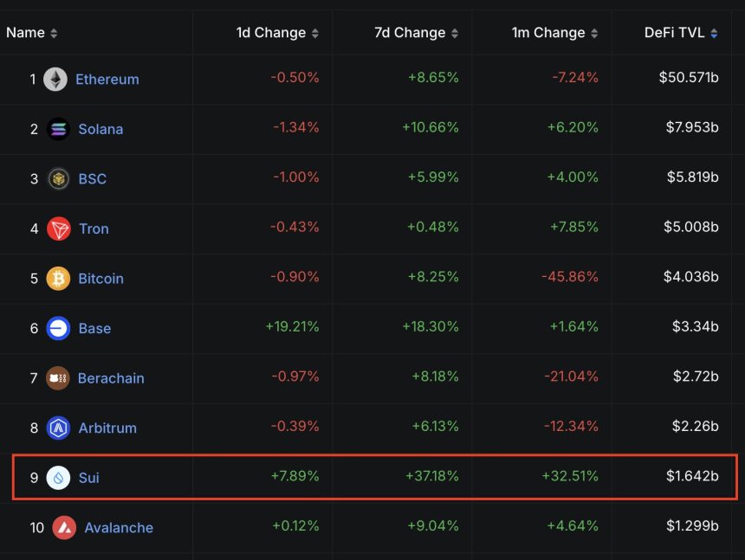Screen dimensions: 745x560
Task: Sort by DeFi TVL column arrows
Action: point(714,34)
